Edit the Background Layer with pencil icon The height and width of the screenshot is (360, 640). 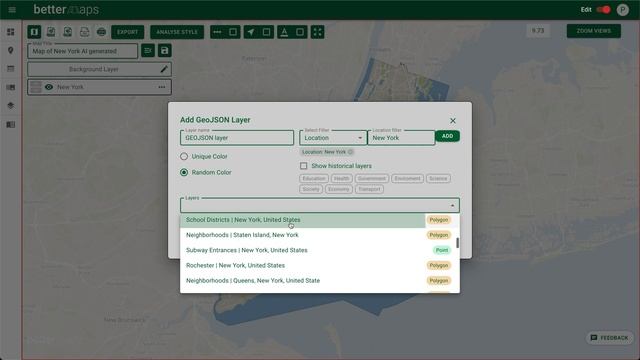point(164,69)
